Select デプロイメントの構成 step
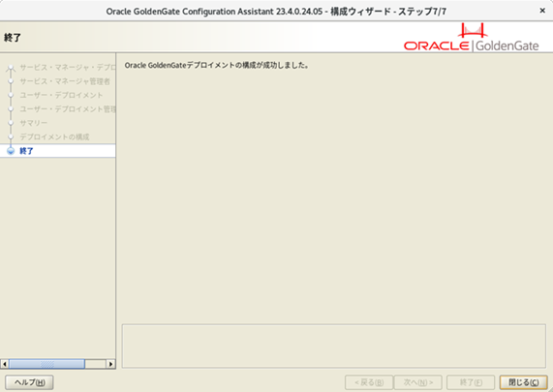The width and height of the screenshot is (553, 392). [54, 136]
